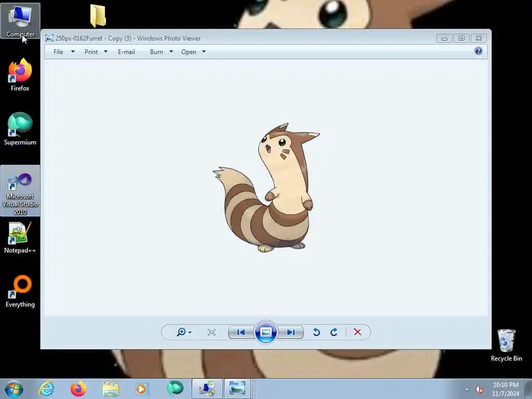Open Windows Explorer from taskbar
This screenshot has width=532, height=399.
[x=111, y=389]
